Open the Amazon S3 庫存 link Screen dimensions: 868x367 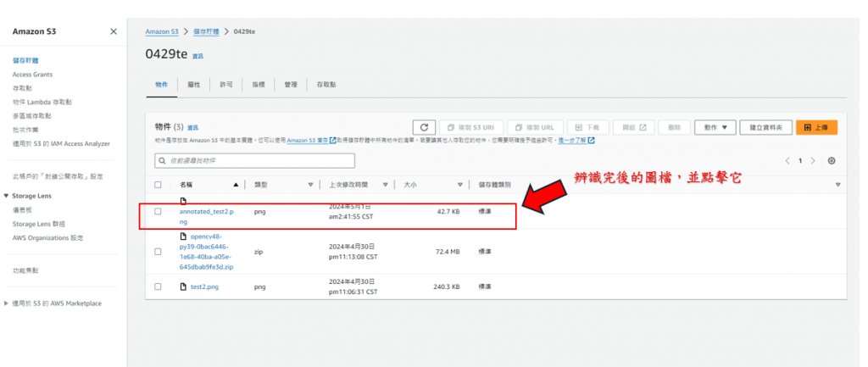click(311, 141)
